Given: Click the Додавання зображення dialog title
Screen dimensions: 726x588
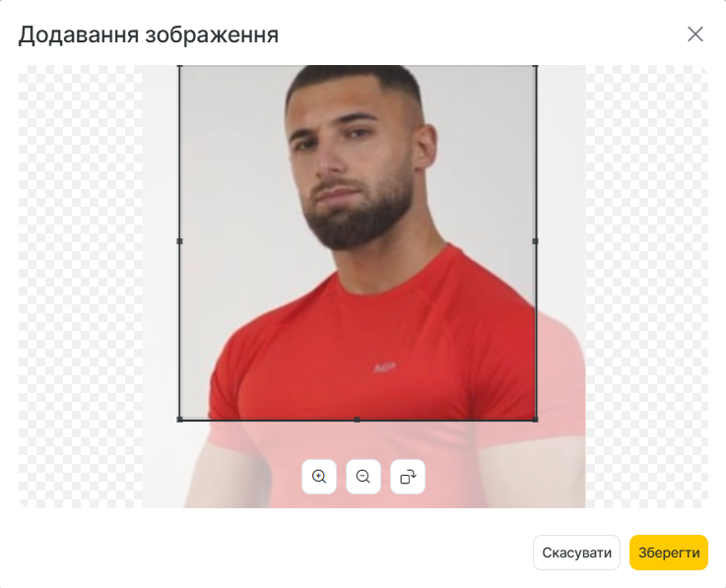Looking at the screenshot, I should pos(149,34).
